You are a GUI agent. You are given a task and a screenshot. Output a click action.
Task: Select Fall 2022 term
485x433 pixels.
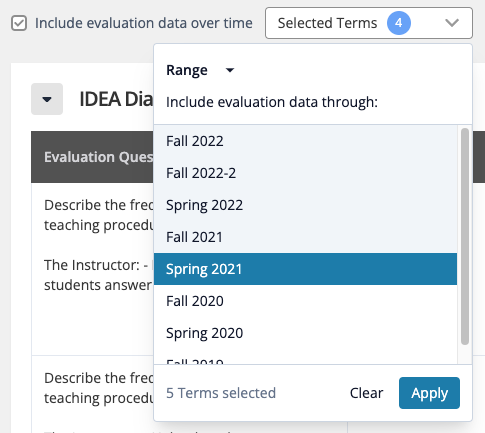click(x=305, y=141)
